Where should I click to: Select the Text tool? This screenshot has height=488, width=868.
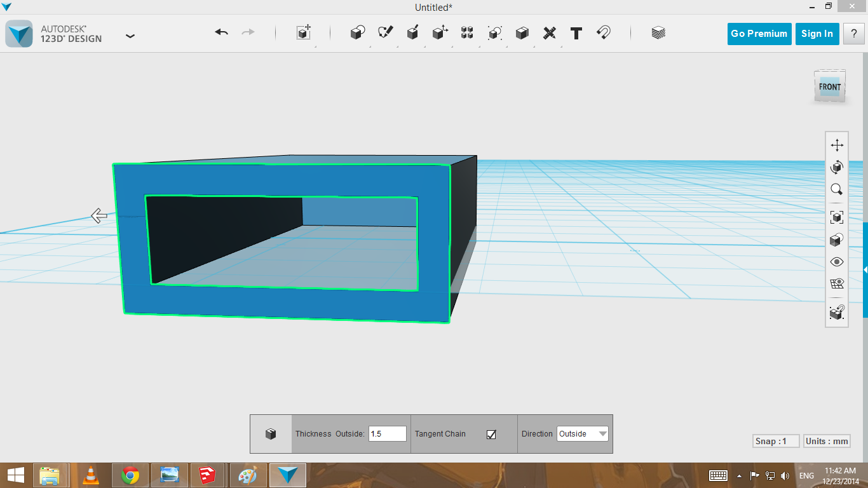pyautogui.click(x=576, y=33)
